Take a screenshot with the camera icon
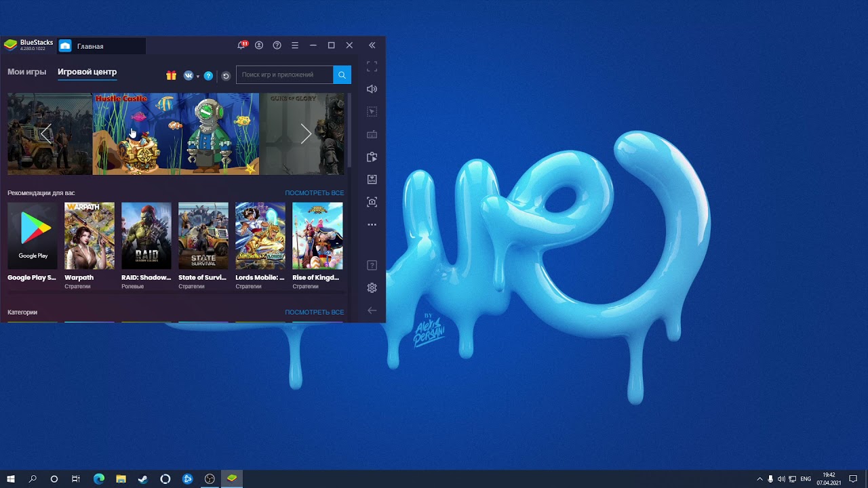This screenshot has height=488, width=868. coord(372,201)
